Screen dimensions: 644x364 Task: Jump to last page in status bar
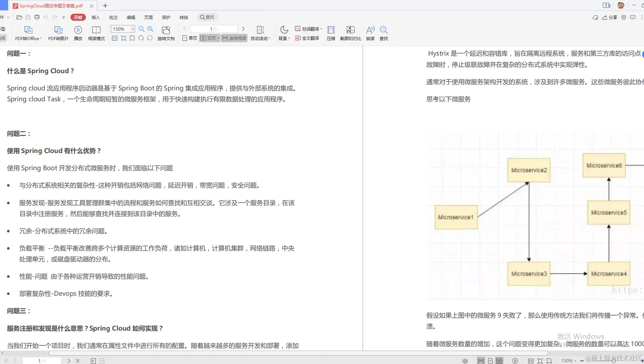77,361
